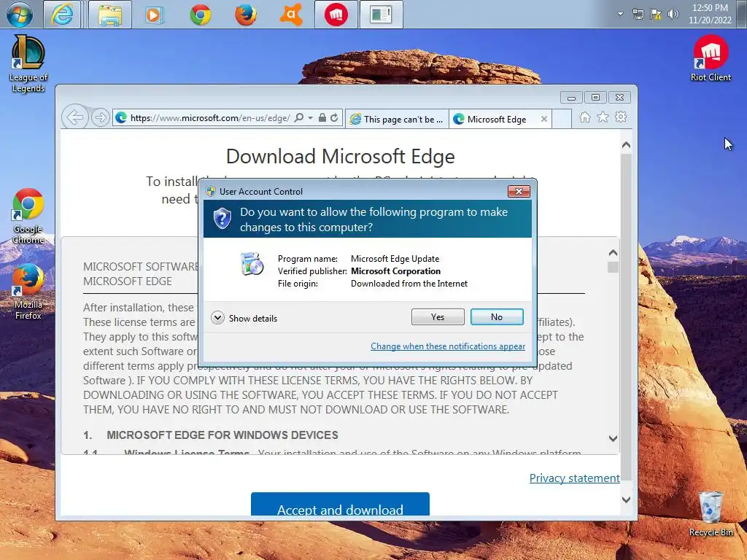Go to IE home page icon
This screenshot has width=747, height=560.
click(x=584, y=117)
